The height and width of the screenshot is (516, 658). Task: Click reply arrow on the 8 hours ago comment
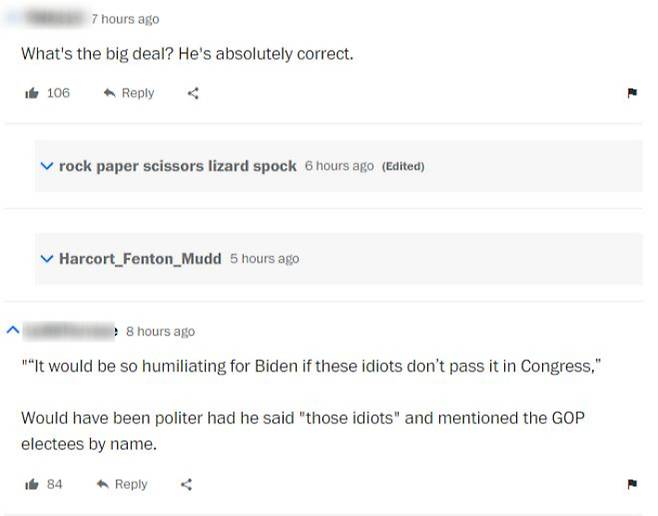pyautogui.click(x=102, y=484)
